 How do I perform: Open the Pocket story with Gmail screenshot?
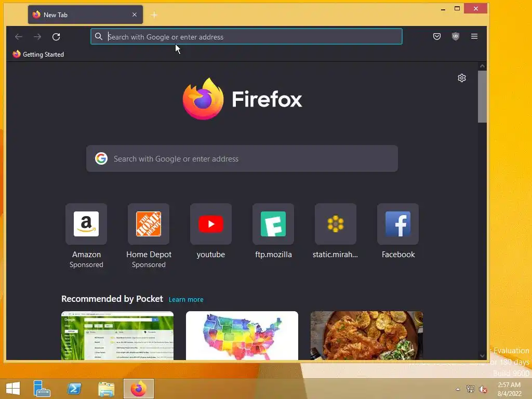[x=117, y=335]
